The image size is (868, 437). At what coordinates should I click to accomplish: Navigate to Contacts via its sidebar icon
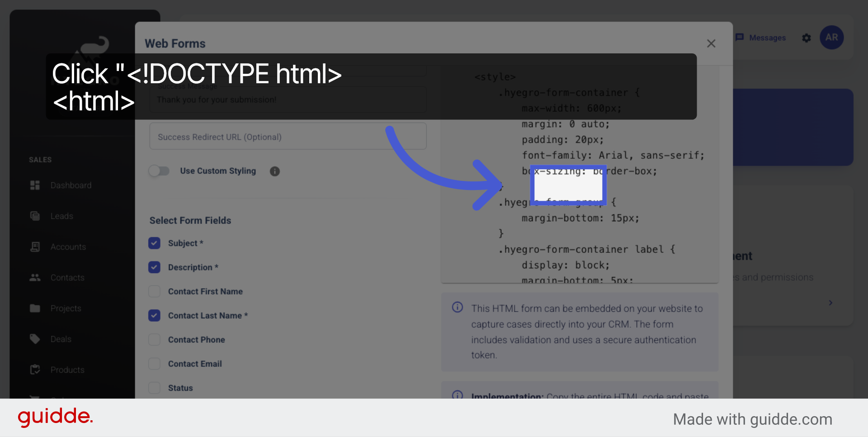click(x=35, y=277)
